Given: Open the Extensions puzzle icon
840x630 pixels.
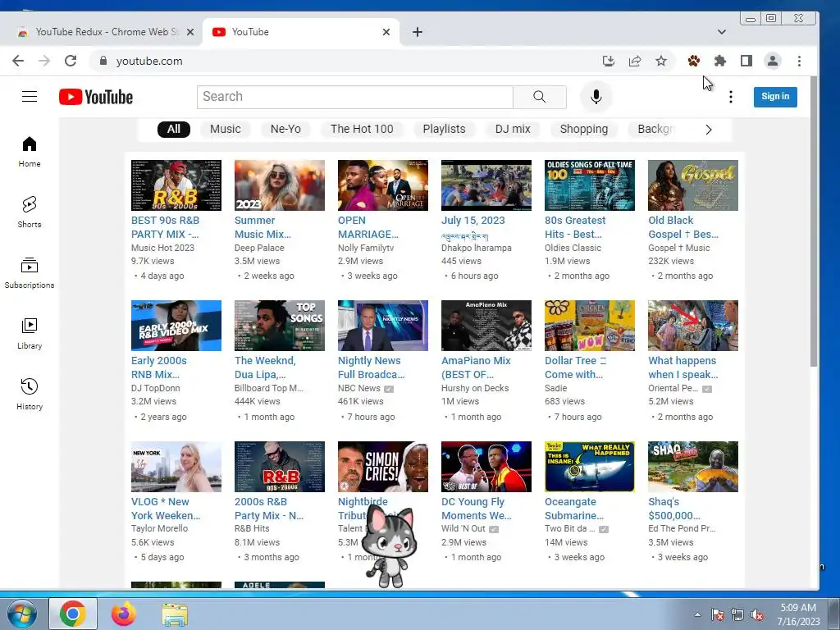Looking at the screenshot, I should (x=720, y=61).
